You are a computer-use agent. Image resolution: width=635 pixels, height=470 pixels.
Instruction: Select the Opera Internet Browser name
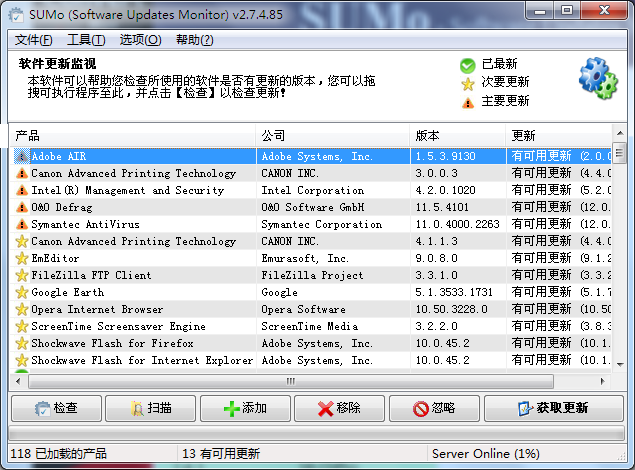click(x=97, y=309)
